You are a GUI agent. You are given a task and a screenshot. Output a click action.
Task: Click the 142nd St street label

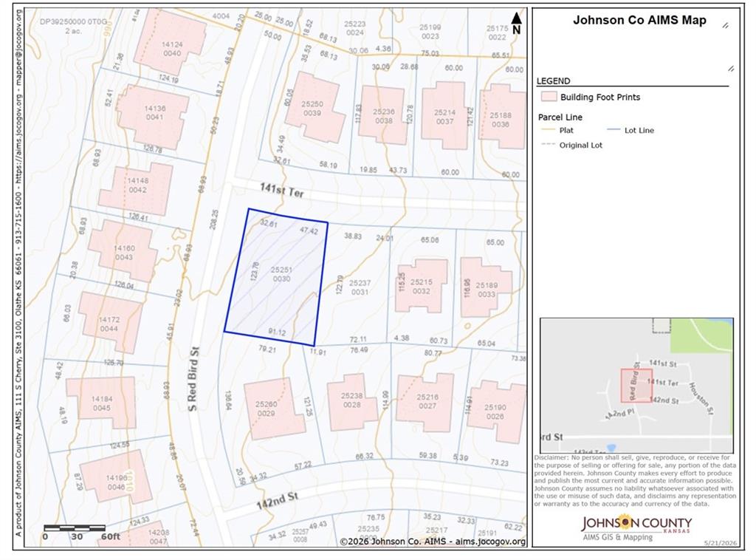(278, 501)
